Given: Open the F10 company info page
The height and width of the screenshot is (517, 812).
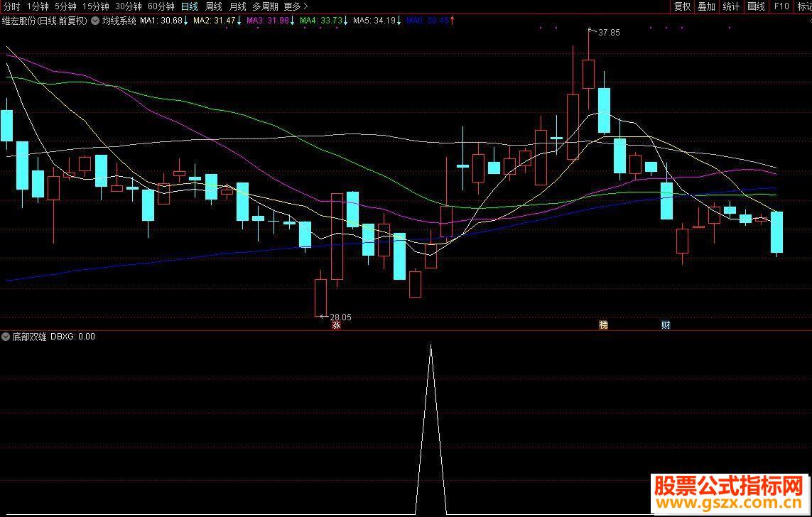Looking at the screenshot, I should [x=781, y=6].
